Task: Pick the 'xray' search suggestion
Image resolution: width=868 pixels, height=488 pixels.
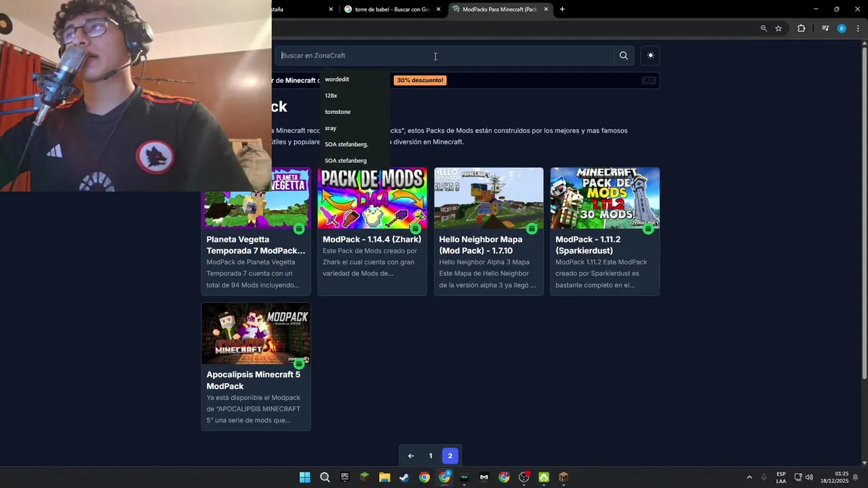Action: pos(330,128)
